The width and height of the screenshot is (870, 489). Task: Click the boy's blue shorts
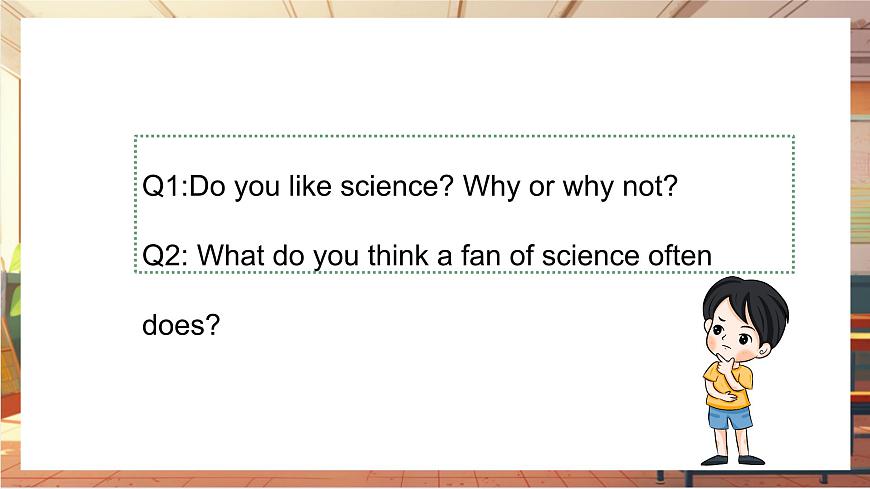click(730, 418)
